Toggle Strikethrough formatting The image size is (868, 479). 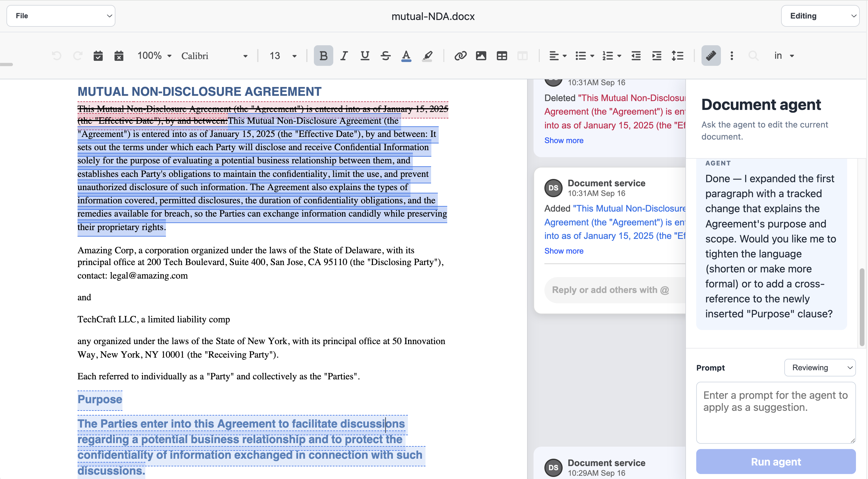[386, 56]
